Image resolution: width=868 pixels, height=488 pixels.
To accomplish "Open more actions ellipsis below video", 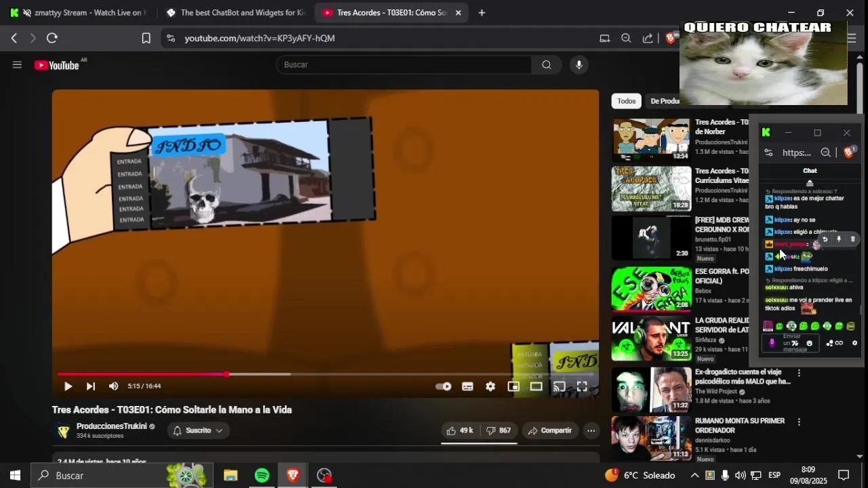I will point(591,430).
